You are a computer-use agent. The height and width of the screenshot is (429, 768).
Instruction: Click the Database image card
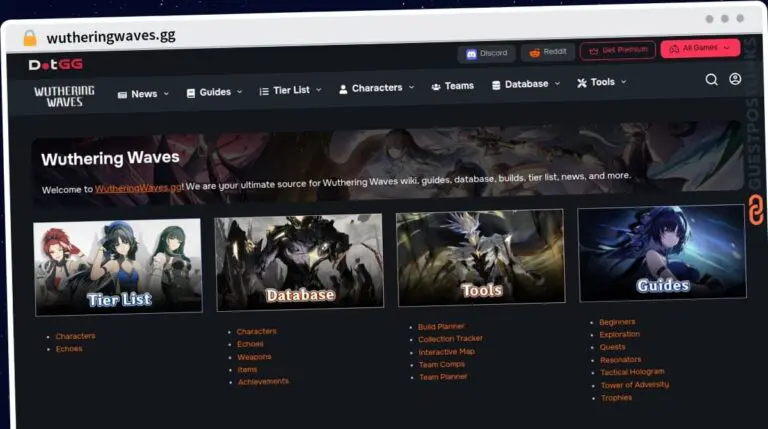pyautogui.click(x=300, y=262)
